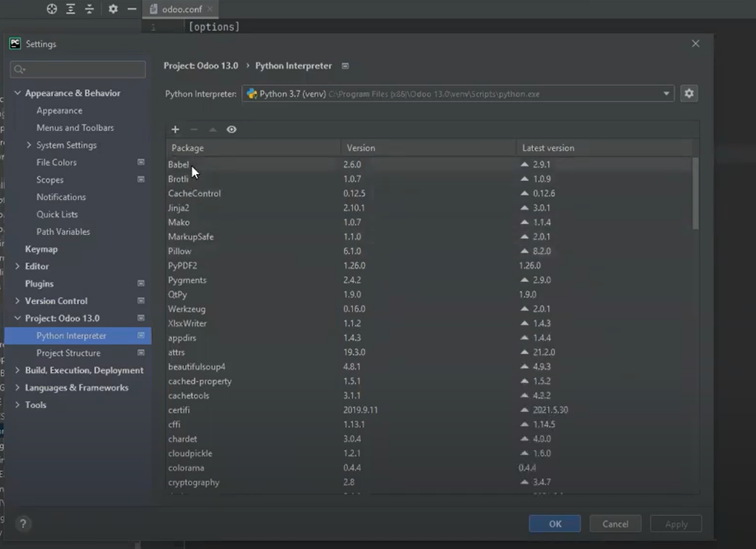Screen dimensions: 756x549
Task: Focus the settings search field
Action: click(x=78, y=69)
